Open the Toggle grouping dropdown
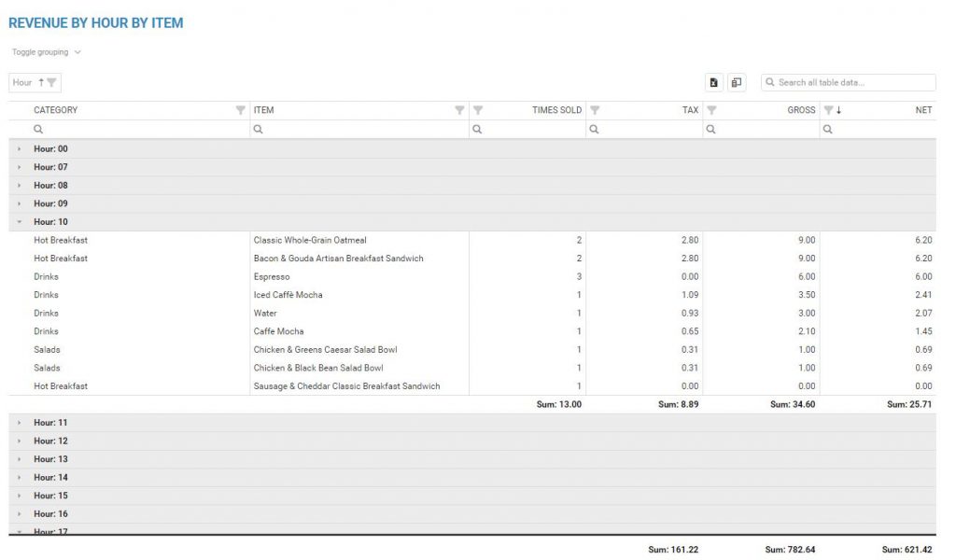The image size is (956, 560). click(x=47, y=51)
